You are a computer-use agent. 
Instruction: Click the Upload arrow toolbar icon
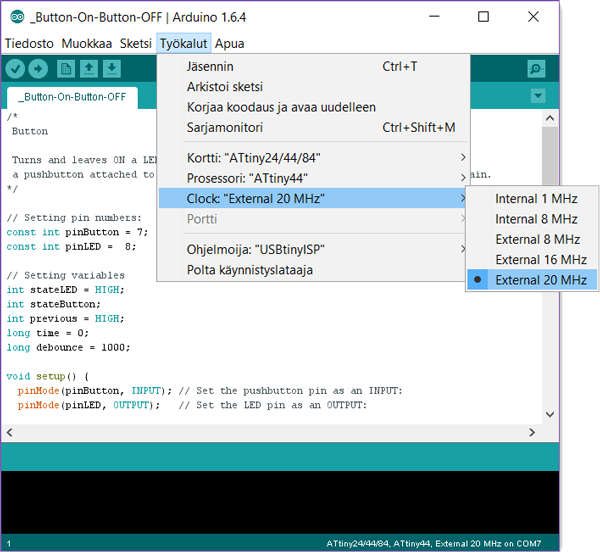pos(38,69)
